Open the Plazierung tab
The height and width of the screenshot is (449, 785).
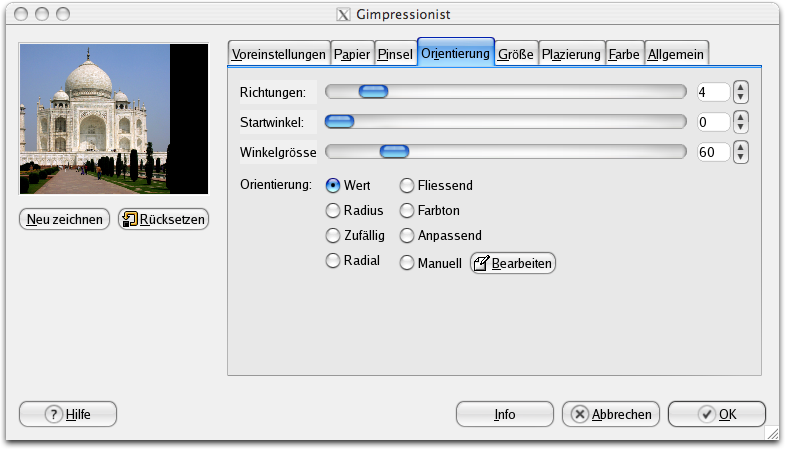(571, 54)
